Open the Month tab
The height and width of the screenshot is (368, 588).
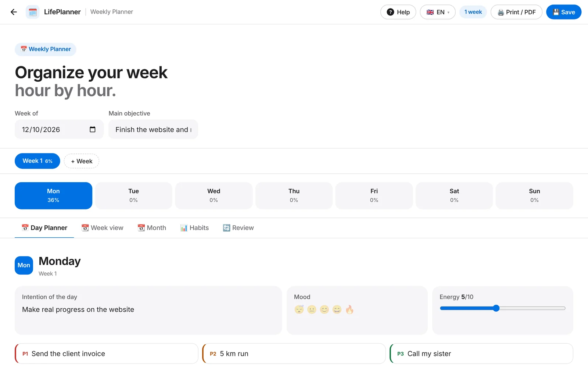coord(152,228)
